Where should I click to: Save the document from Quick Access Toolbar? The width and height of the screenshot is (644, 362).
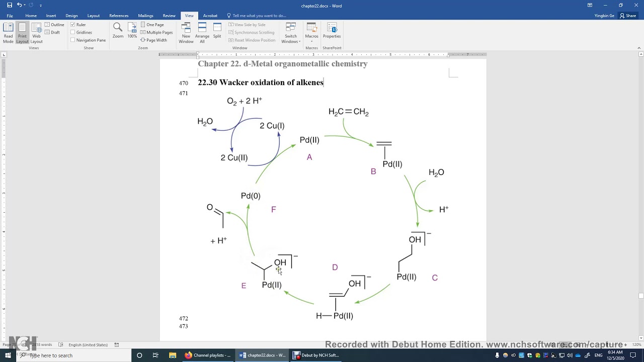tap(10, 6)
